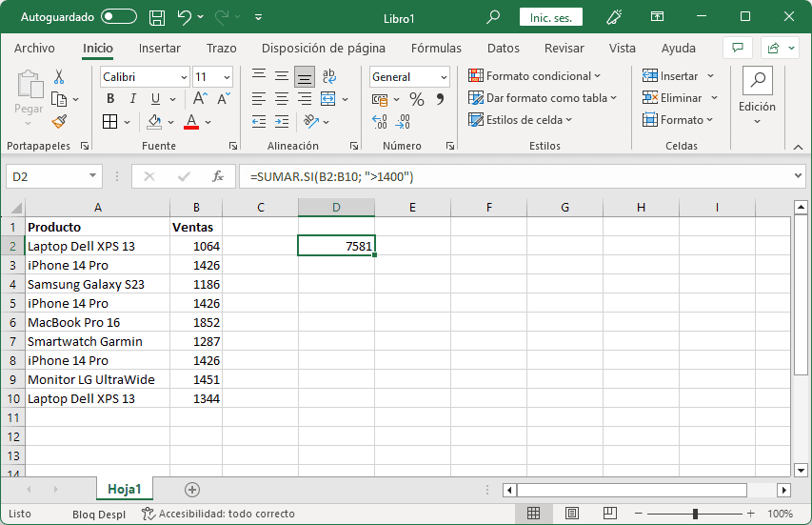Click the Copy icon
812x525 pixels.
coord(59,99)
